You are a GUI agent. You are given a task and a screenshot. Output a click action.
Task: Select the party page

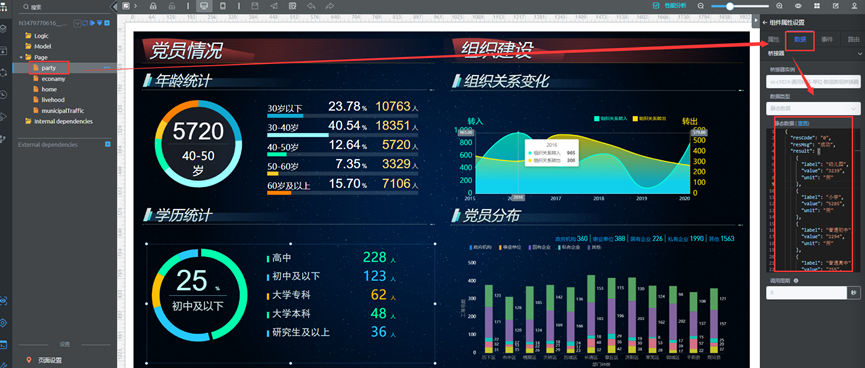49,68
